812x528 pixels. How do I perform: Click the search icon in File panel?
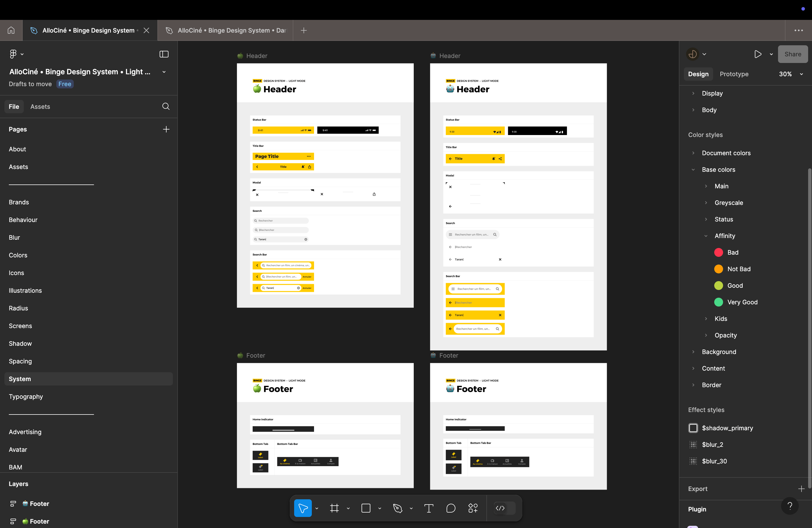(x=166, y=106)
